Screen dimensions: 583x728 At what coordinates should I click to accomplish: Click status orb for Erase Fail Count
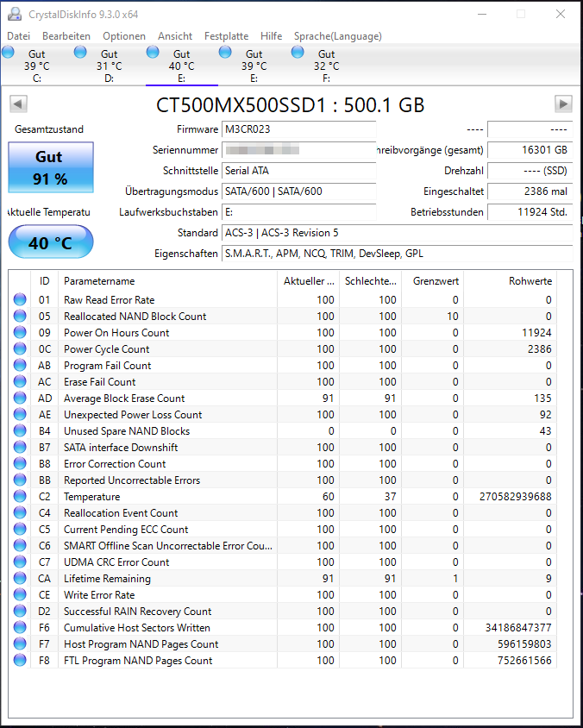(20, 381)
